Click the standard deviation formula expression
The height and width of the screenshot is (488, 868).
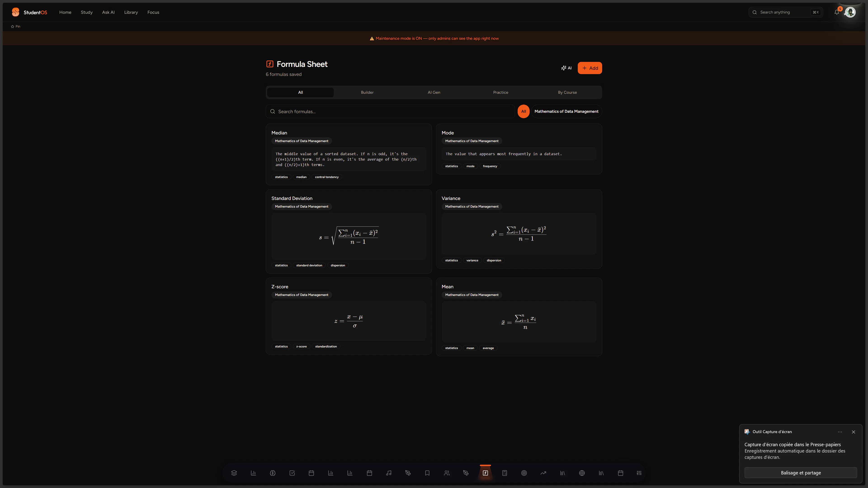tap(349, 236)
